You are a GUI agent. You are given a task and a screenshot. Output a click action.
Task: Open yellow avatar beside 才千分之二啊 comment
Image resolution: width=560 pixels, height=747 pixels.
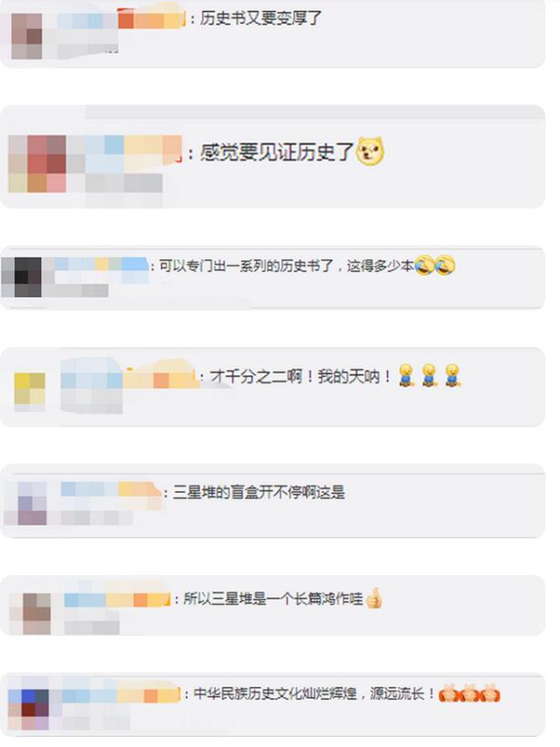29,392
